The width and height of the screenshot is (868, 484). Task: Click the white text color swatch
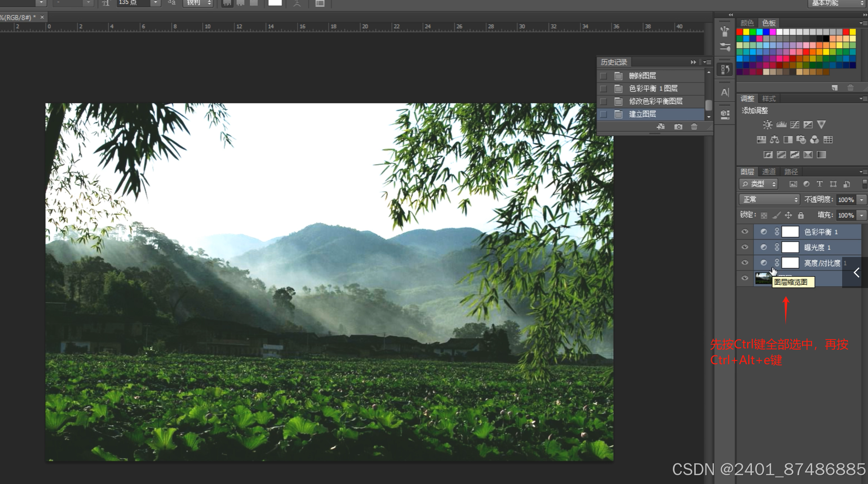pyautogui.click(x=275, y=3)
